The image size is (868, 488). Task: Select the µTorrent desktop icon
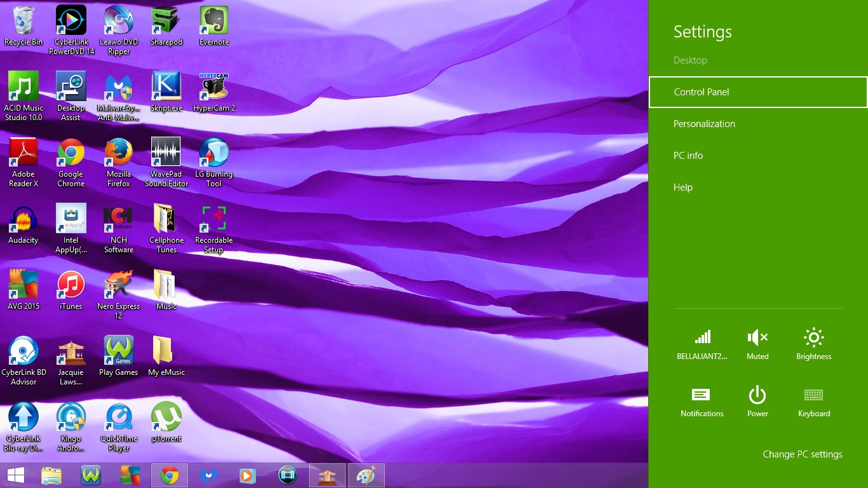[166, 423]
